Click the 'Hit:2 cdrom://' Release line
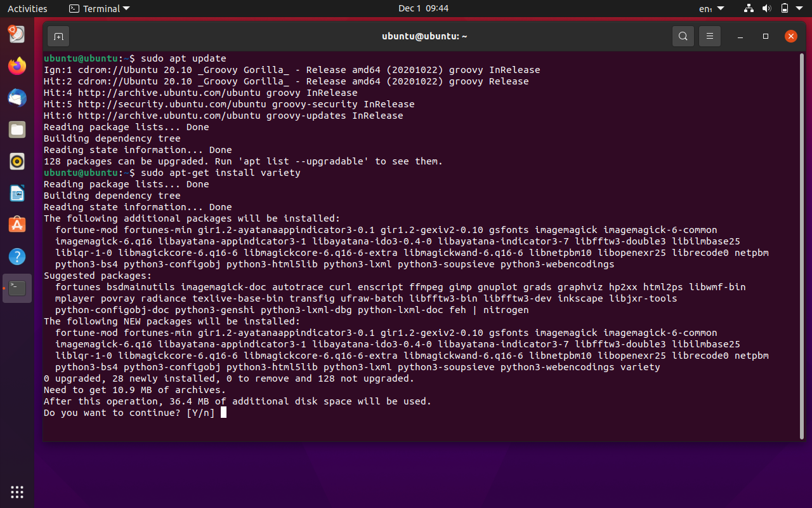812x508 pixels. 286,81
